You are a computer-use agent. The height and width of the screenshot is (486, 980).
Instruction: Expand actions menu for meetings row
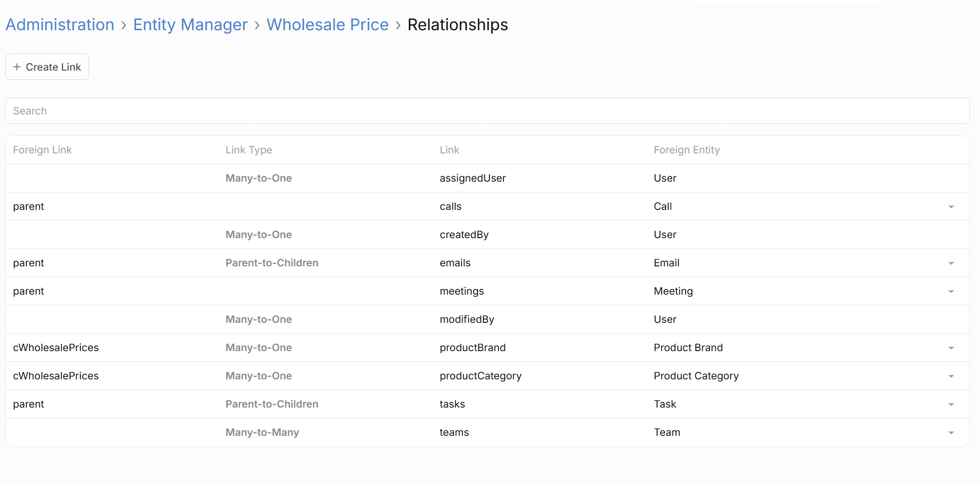pos(951,292)
